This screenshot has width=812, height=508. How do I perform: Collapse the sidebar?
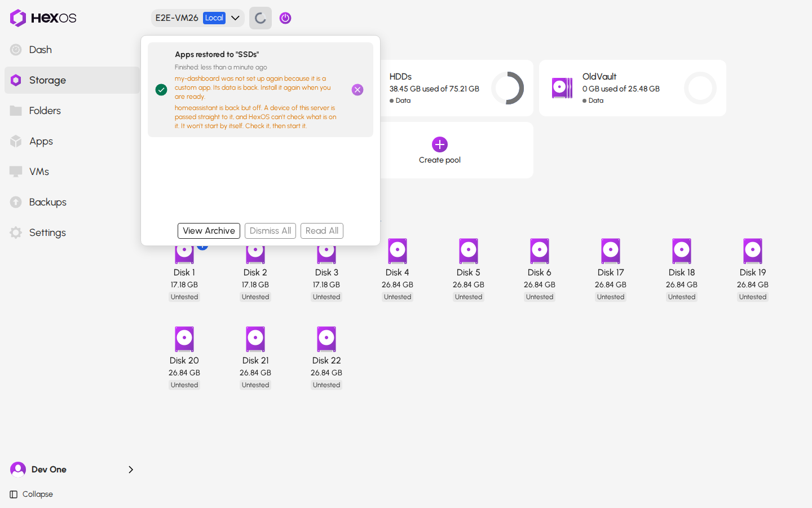coord(32,494)
